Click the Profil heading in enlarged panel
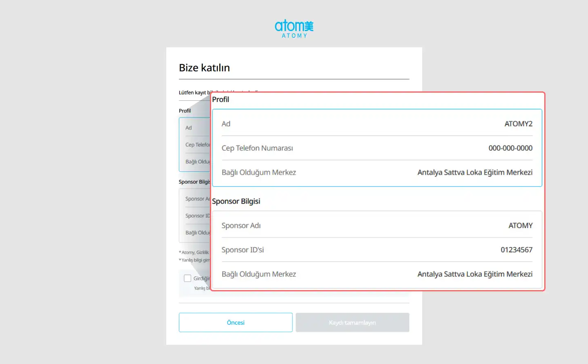This screenshot has height=364, width=588. pos(220,100)
